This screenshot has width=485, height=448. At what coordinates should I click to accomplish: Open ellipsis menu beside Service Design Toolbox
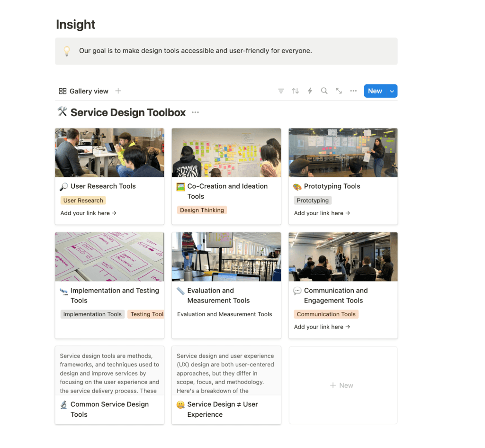click(196, 113)
